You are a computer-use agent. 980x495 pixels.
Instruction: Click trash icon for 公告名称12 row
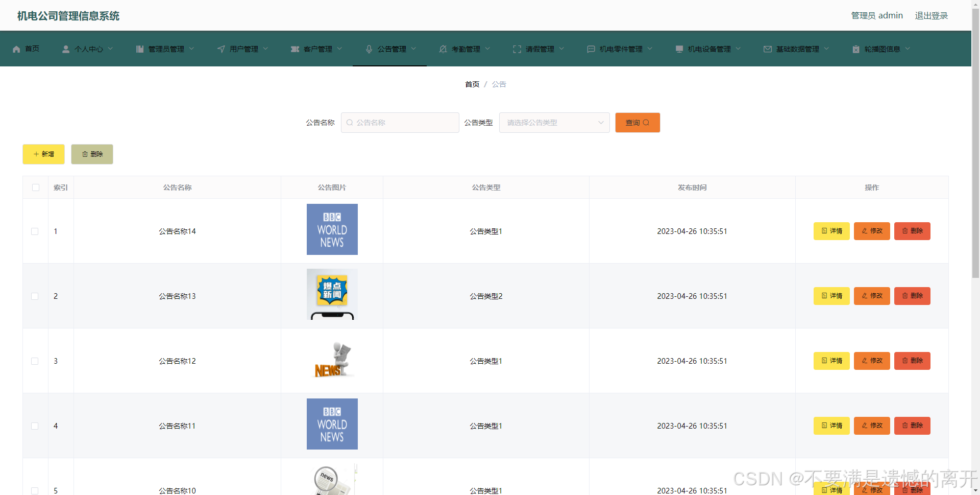[905, 361]
